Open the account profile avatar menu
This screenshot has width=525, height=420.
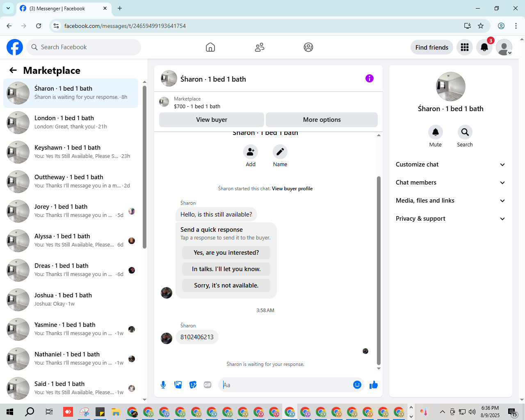pyautogui.click(x=504, y=47)
